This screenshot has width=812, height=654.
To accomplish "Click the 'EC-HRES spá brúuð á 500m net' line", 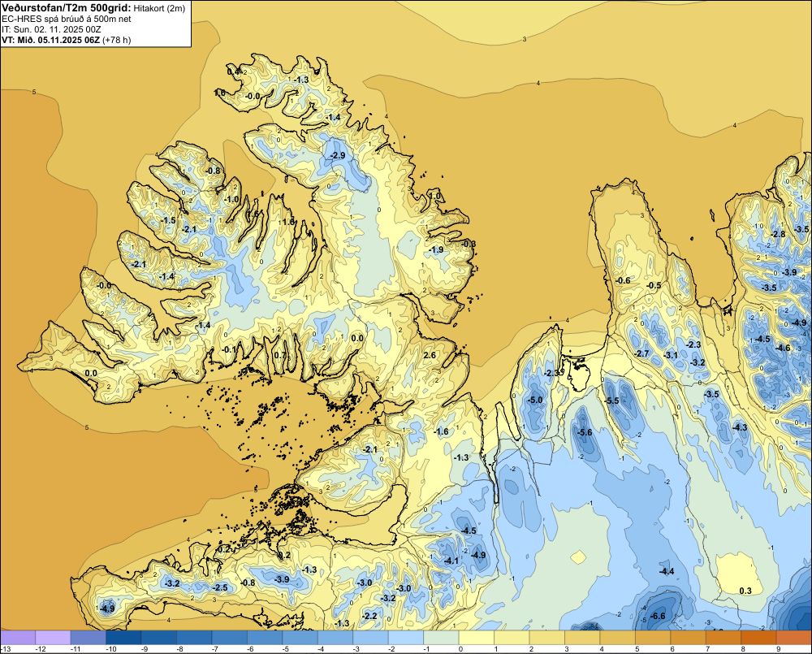I will (67, 19).
